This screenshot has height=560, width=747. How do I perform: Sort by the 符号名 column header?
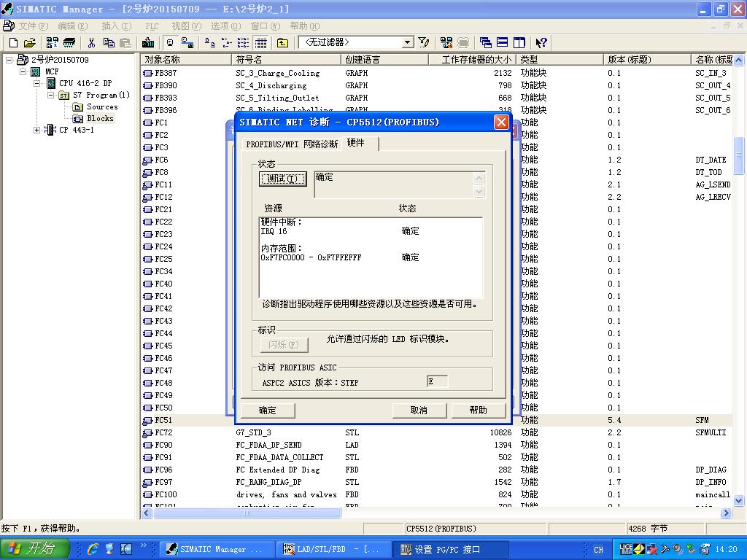[286, 60]
